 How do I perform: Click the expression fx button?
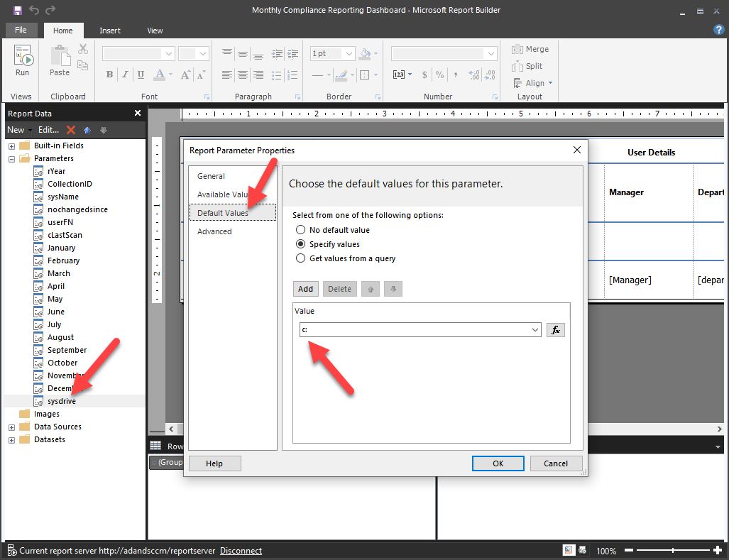click(x=556, y=330)
